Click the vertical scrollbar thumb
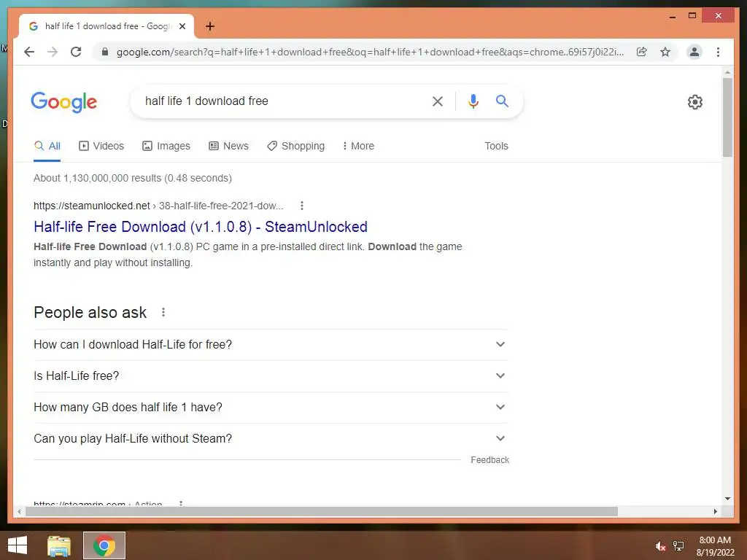This screenshot has width=747, height=560. [x=727, y=117]
